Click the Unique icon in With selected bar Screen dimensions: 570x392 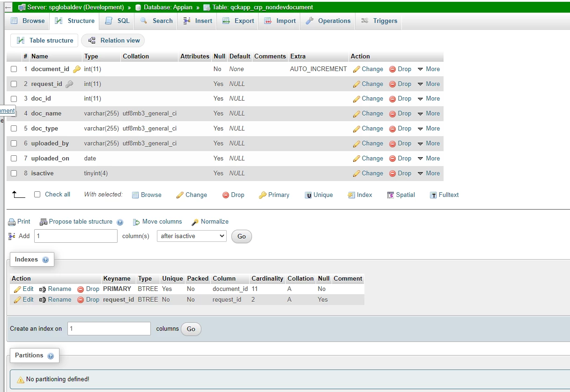308,195
